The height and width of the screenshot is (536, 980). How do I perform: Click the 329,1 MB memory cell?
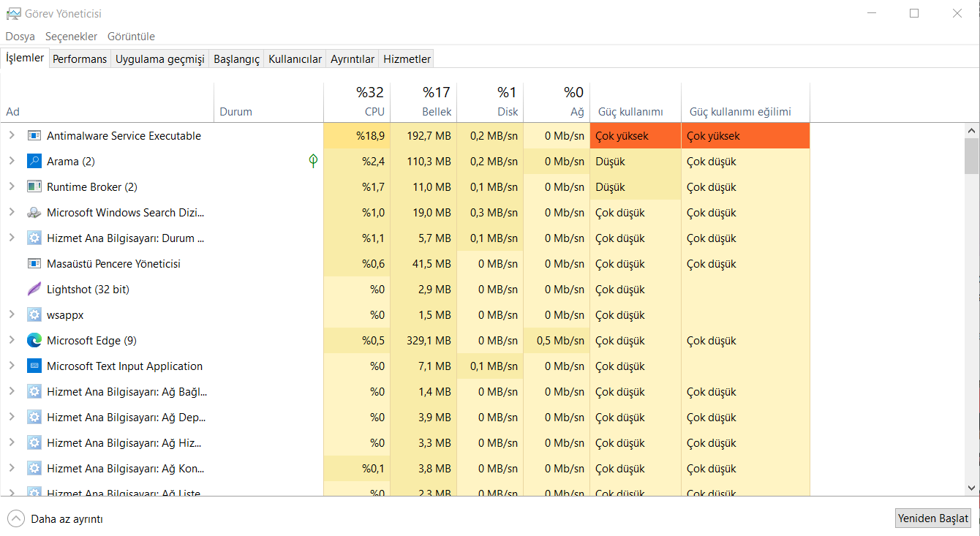coord(423,341)
